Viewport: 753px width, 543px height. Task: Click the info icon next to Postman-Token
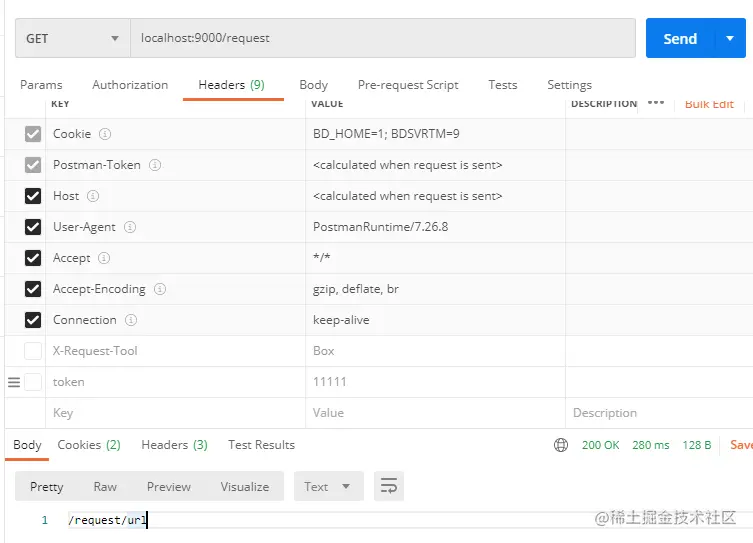[x=155, y=165]
